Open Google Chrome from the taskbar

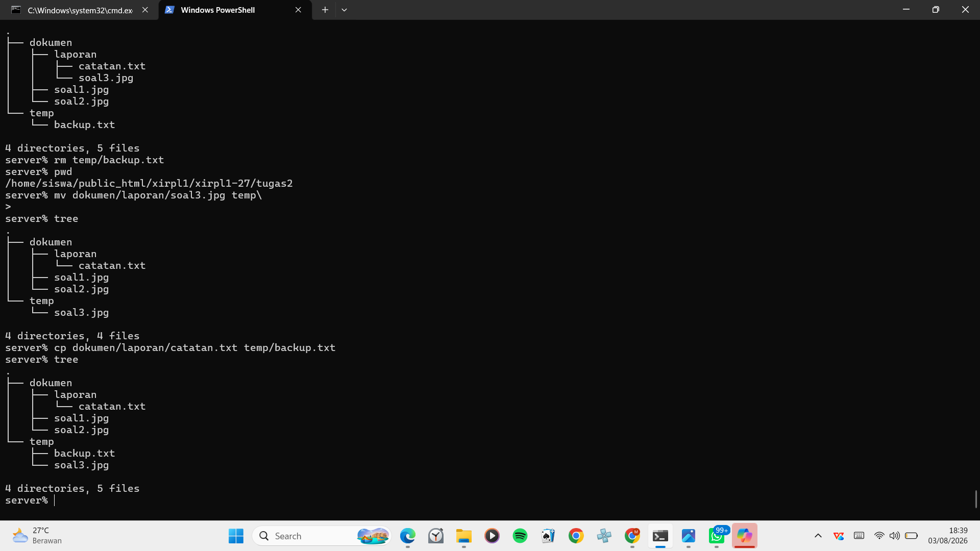(576, 536)
